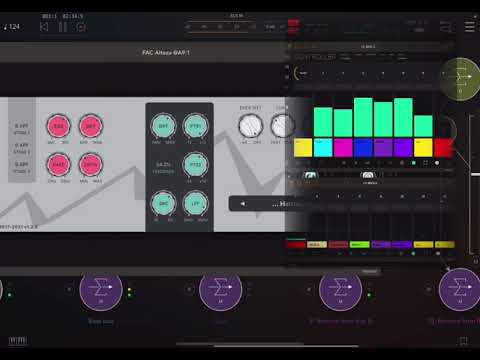Click the teal DEC knob
Image resolution: width=480 pixels, height=360 pixels.
coord(163,203)
